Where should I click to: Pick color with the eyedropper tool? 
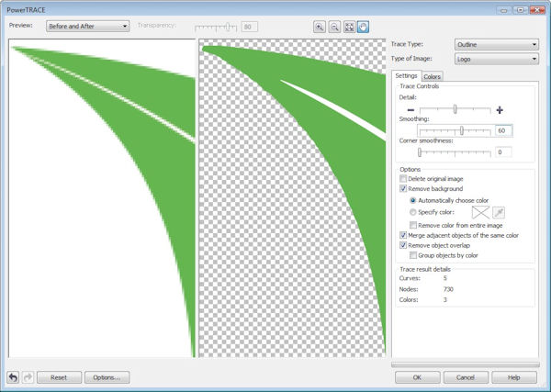499,213
